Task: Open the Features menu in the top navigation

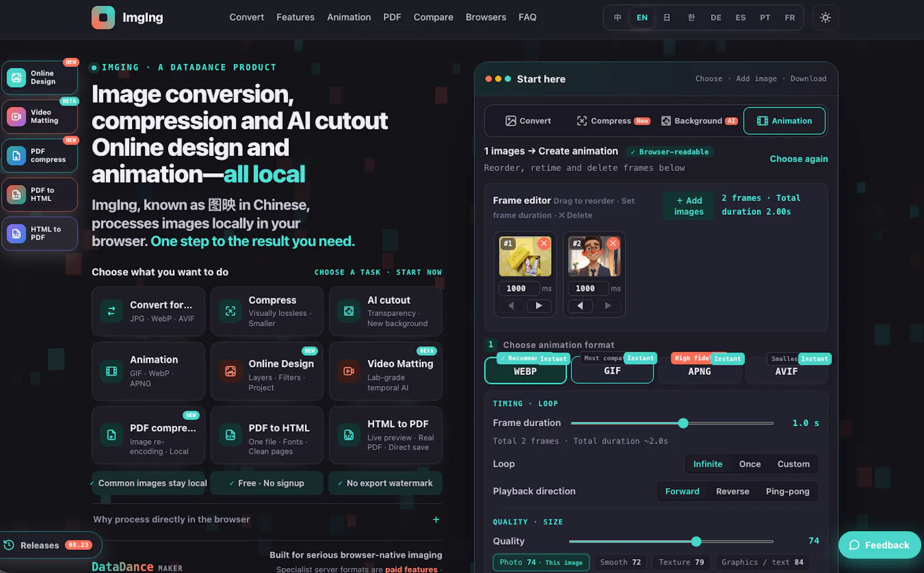Action: pos(295,17)
